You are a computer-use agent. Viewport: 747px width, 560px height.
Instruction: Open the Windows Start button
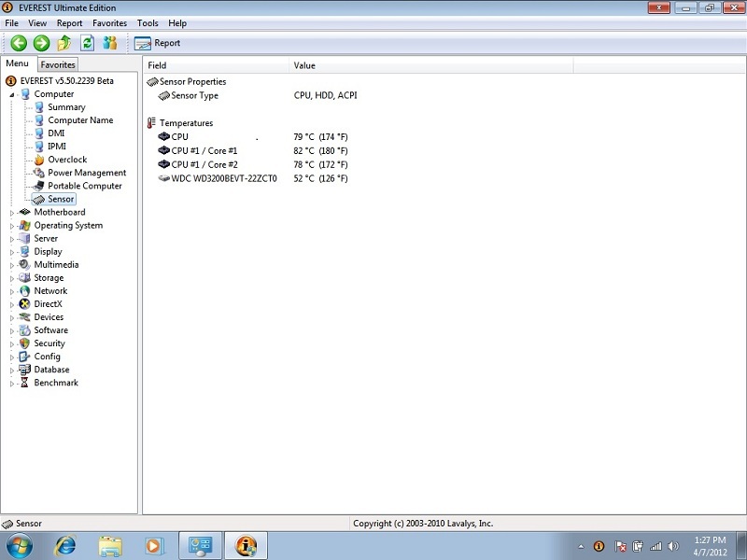click(x=20, y=546)
